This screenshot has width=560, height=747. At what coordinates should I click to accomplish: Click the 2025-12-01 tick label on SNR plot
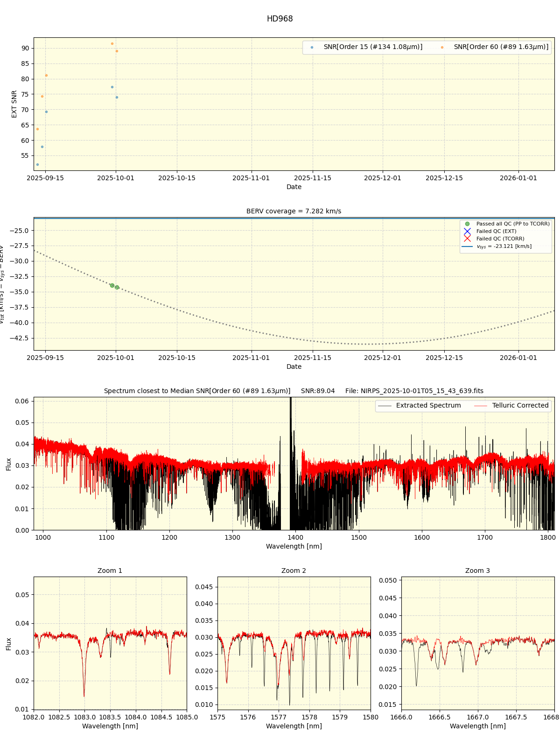(382, 178)
